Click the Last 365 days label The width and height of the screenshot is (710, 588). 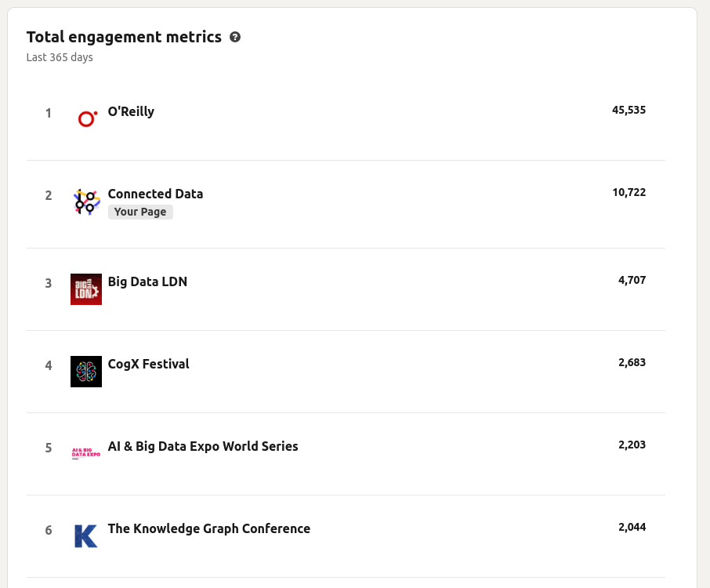tap(60, 57)
